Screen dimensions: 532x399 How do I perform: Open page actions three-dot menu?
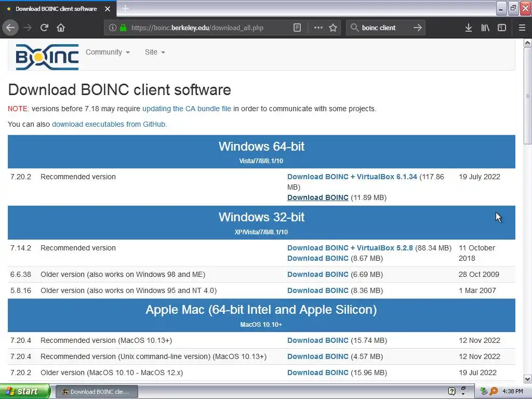(x=318, y=28)
